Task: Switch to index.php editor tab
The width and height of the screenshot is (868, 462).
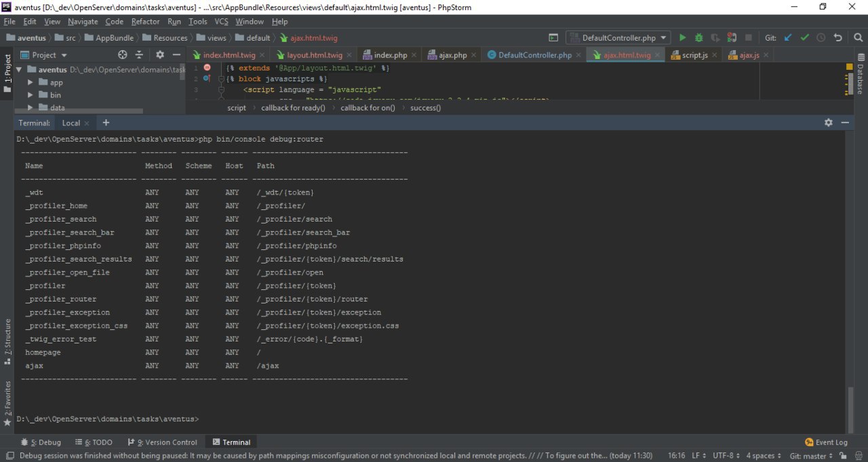Action: tap(391, 55)
